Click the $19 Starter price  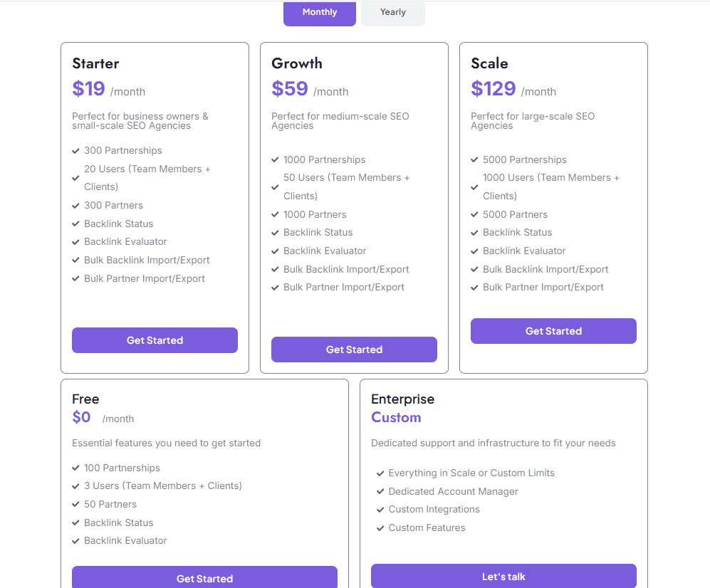[x=89, y=89]
